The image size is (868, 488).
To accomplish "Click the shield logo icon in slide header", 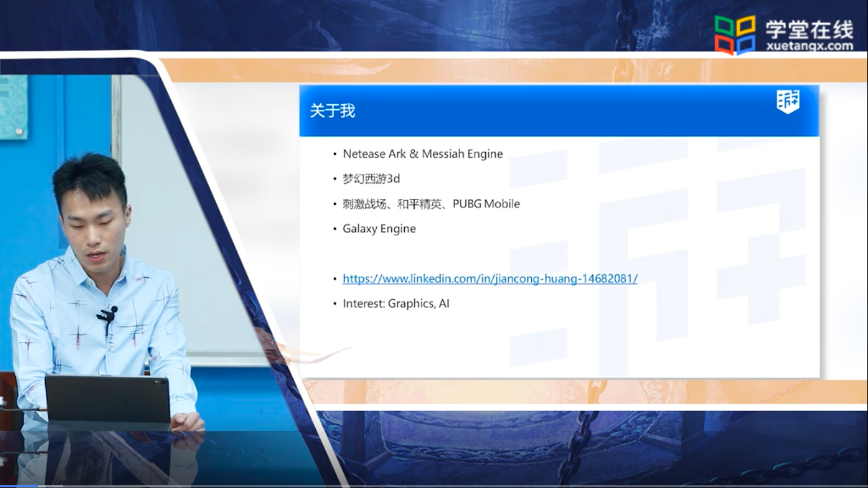I will tap(788, 102).
